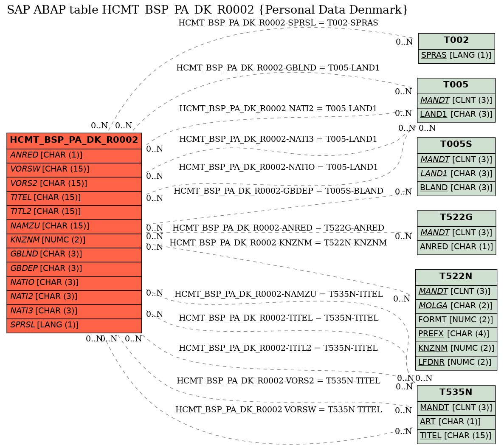Viewport: 504px width, 448px height.
Task: Open the T522N table header
Action: [x=456, y=277]
